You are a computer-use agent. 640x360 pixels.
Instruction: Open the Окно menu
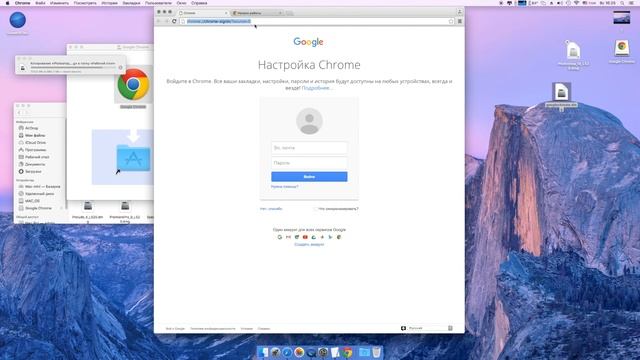(x=181, y=3)
